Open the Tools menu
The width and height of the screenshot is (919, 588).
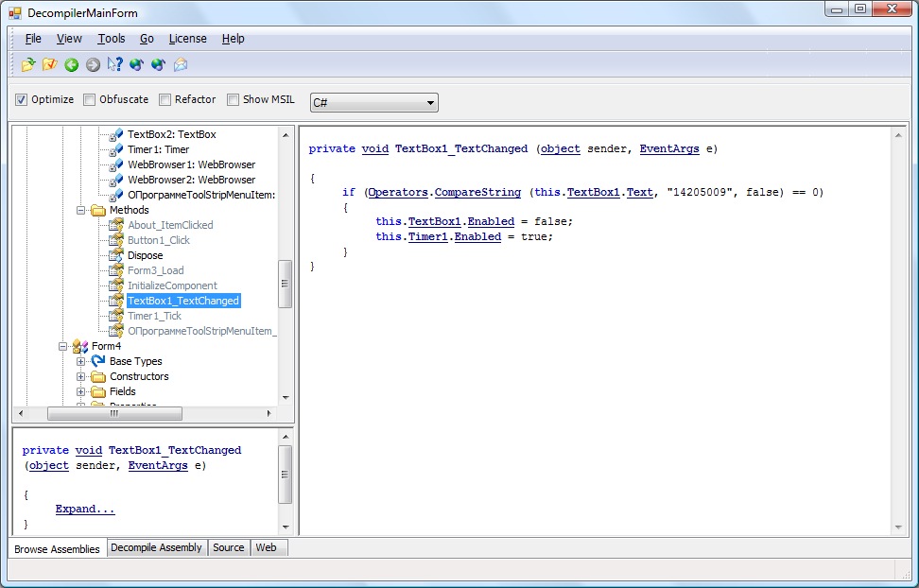(112, 39)
